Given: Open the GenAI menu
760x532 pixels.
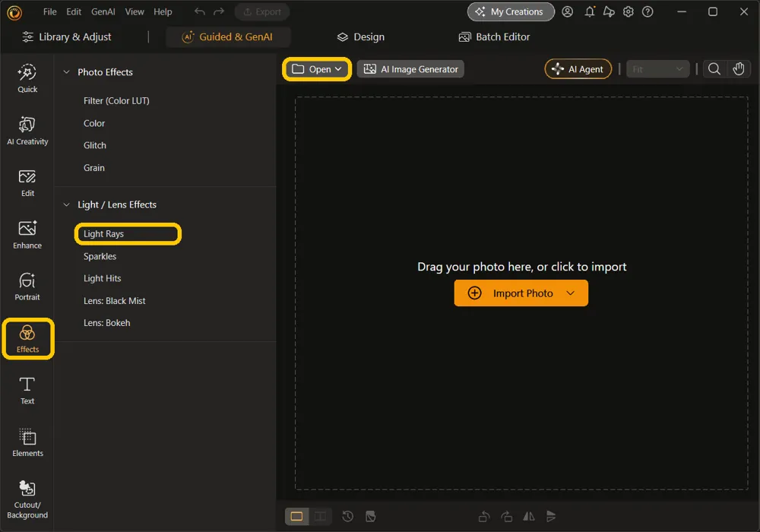Looking at the screenshot, I should [x=103, y=11].
